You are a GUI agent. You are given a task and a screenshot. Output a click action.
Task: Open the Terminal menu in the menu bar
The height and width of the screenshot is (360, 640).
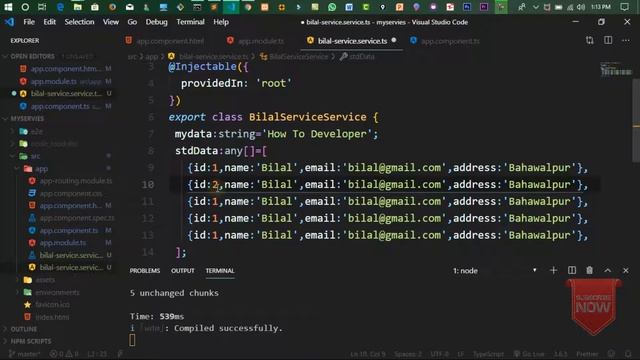coord(190,22)
